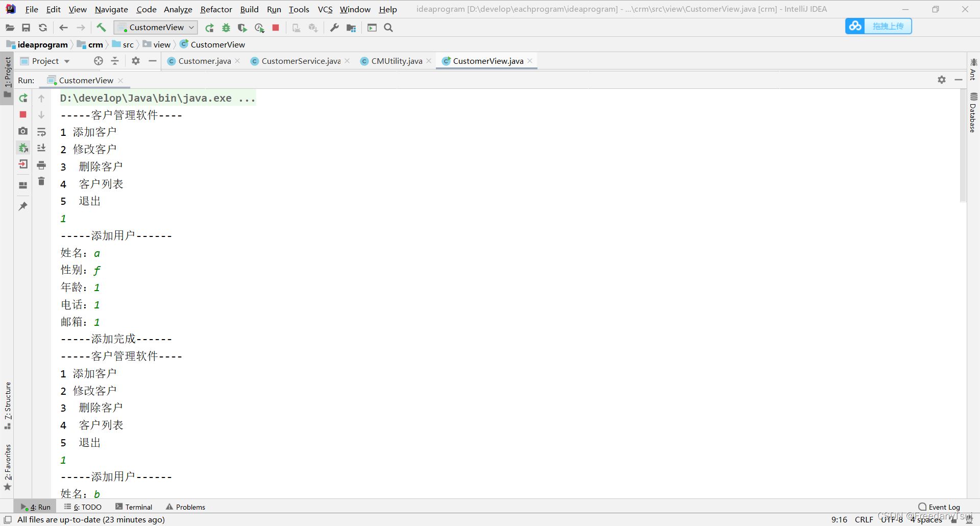This screenshot has width=980, height=526.
Task: Click the locate target icon in Project panel
Action: (x=99, y=61)
